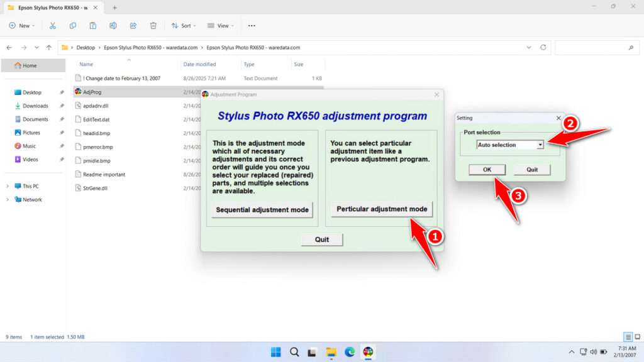This screenshot has height=362, width=644.
Task: Open Task View on the taskbar
Action: pos(312,352)
